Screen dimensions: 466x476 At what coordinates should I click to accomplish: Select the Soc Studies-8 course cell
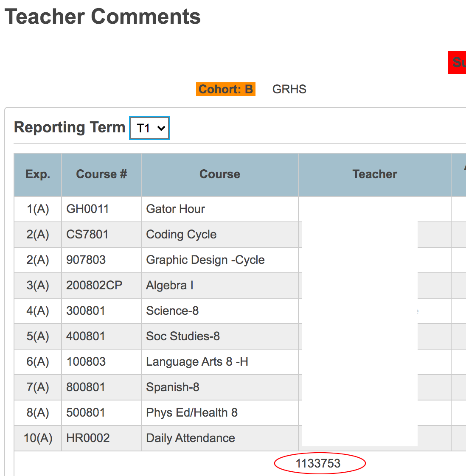[220, 337]
